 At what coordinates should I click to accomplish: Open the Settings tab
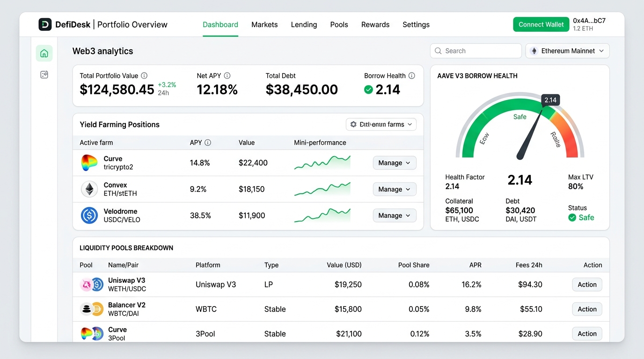tap(416, 25)
